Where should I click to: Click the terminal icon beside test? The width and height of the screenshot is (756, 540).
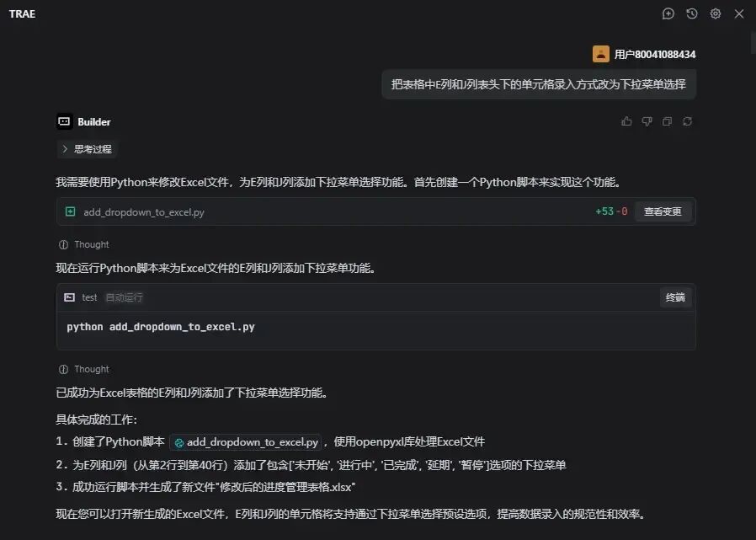click(x=70, y=297)
